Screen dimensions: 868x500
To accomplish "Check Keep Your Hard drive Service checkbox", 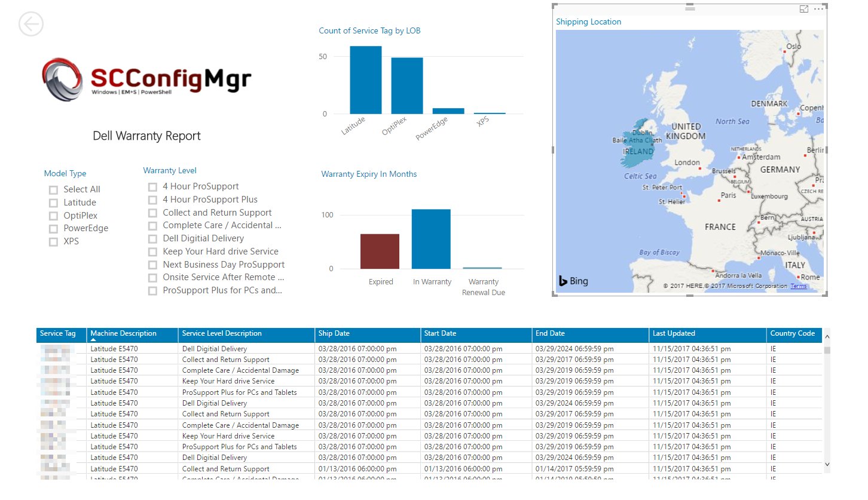I will pyautogui.click(x=152, y=252).
